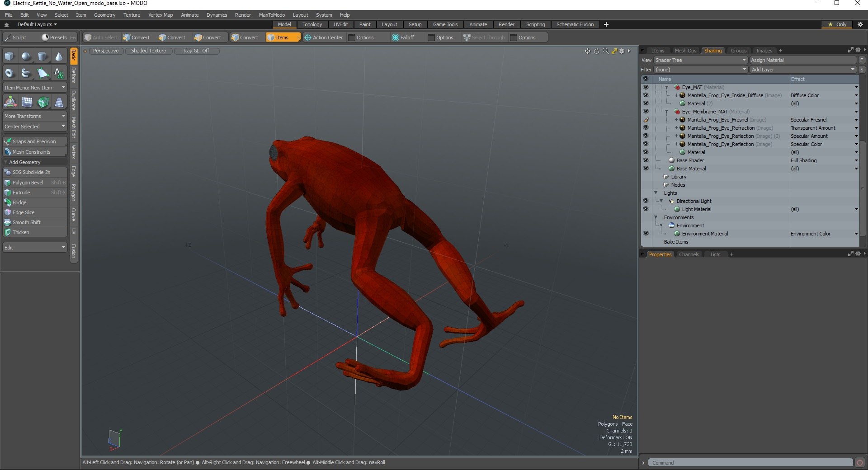Open the Deform vertical tab
868x470 pixels.
point(74,75)
